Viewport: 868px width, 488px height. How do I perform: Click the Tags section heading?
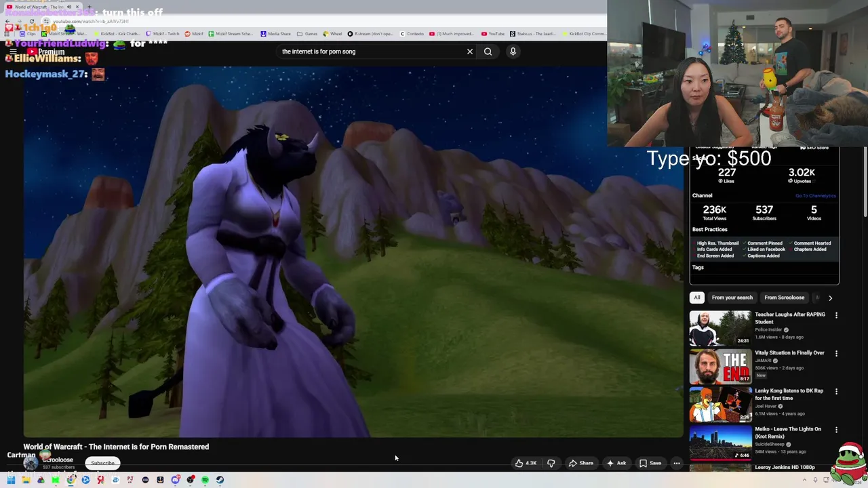coord(698,268)
